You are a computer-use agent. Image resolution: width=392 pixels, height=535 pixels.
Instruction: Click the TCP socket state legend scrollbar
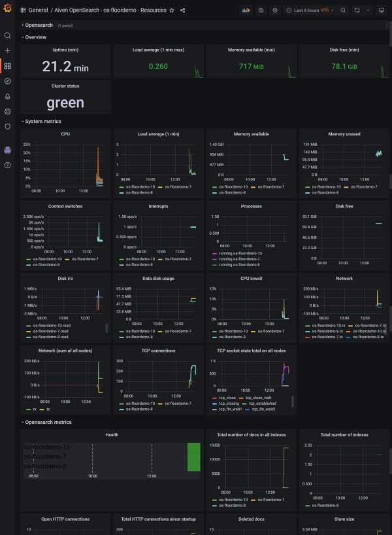293,402
